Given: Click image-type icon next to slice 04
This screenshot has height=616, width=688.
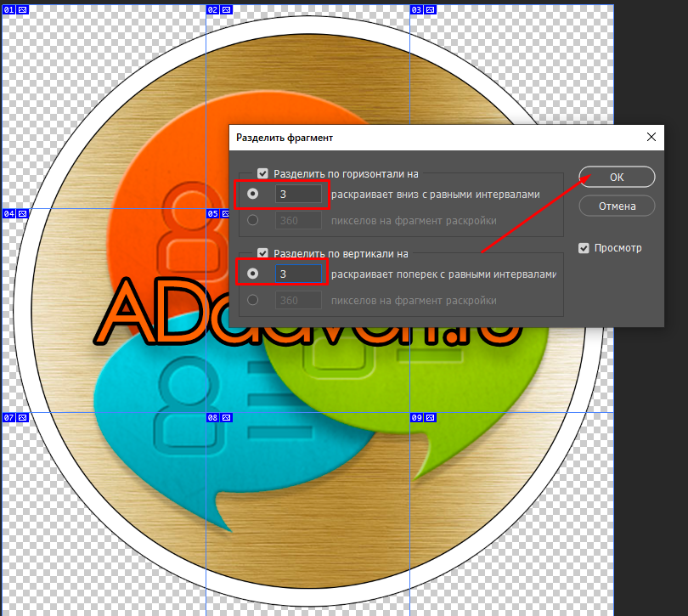Looking at the screenshot, I should pos(22,214).
